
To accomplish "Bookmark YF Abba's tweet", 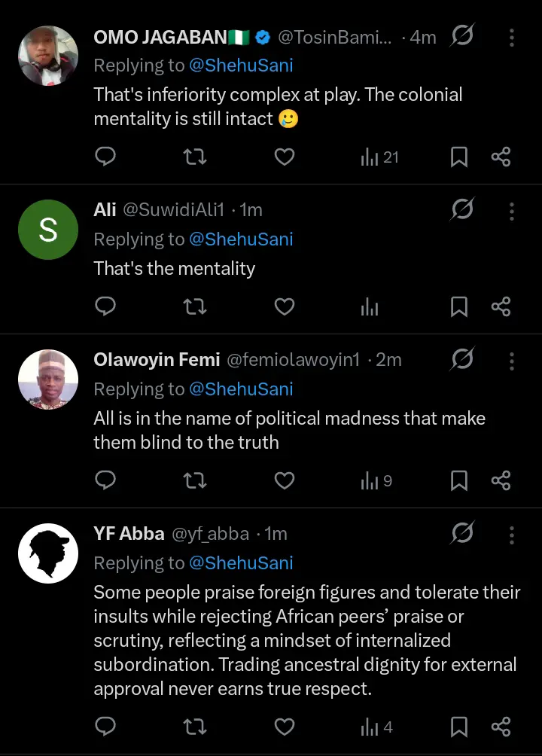I will click(x=458, y=727).
